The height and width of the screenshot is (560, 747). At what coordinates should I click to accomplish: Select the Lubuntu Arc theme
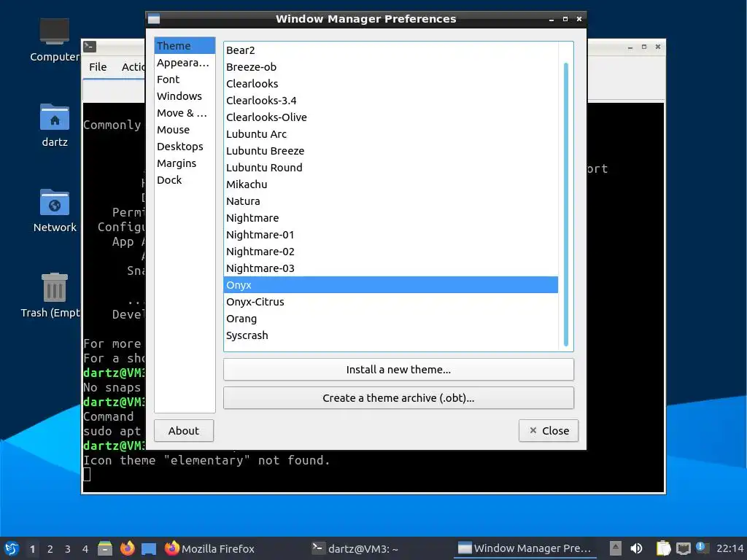(391, 134)
